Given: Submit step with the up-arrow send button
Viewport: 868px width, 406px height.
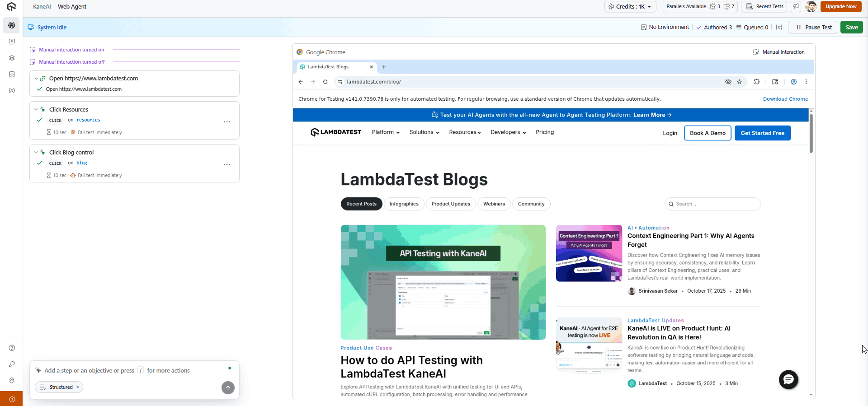Looking at the screenshot, I should click(x=228, y=387).
